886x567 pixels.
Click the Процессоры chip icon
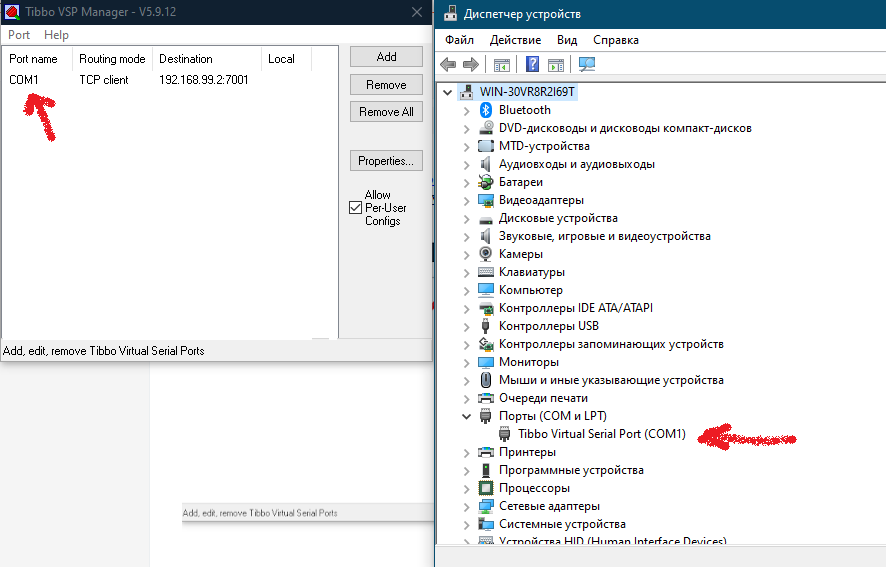(485, 488)
